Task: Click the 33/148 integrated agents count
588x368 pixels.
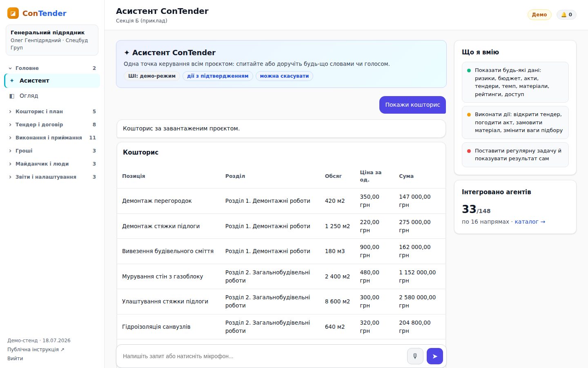Action: pyautogui.click(x=476, y=209)
